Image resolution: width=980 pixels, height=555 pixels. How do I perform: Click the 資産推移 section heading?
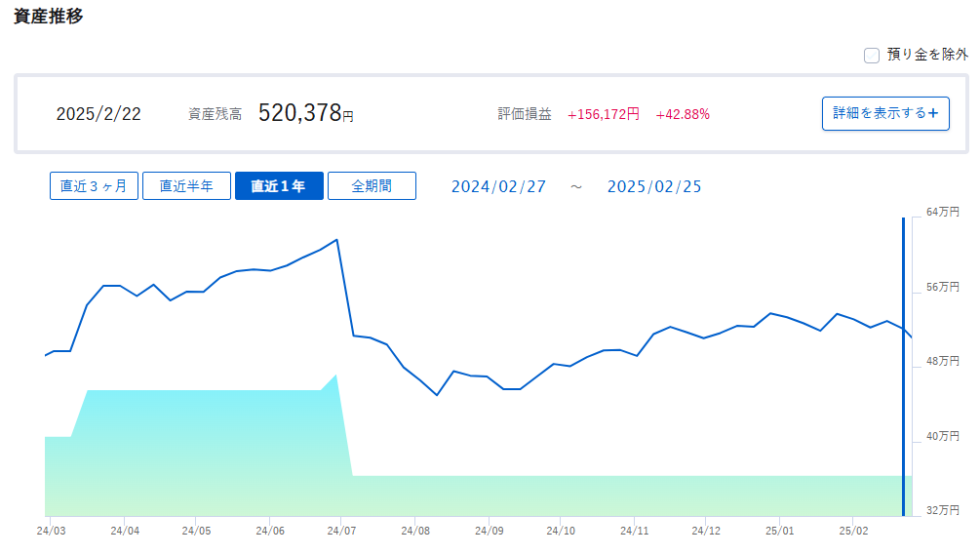(48, 16)
